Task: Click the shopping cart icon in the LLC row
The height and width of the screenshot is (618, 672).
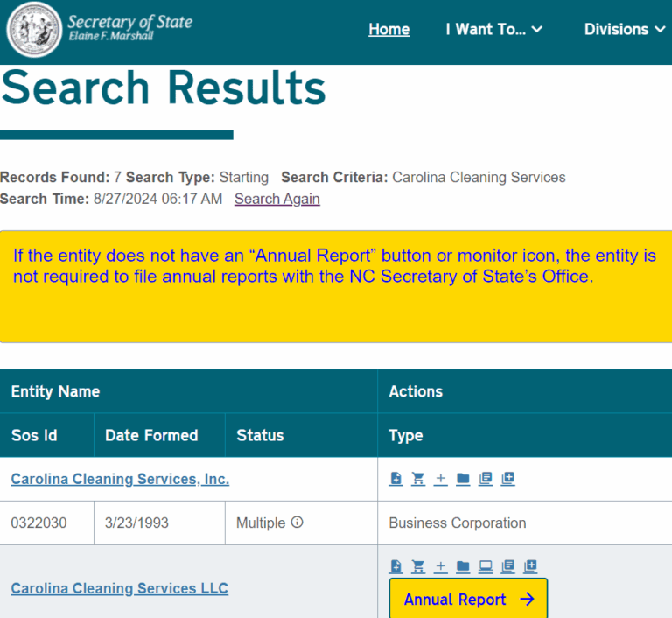Action: [x=418, y=566]
